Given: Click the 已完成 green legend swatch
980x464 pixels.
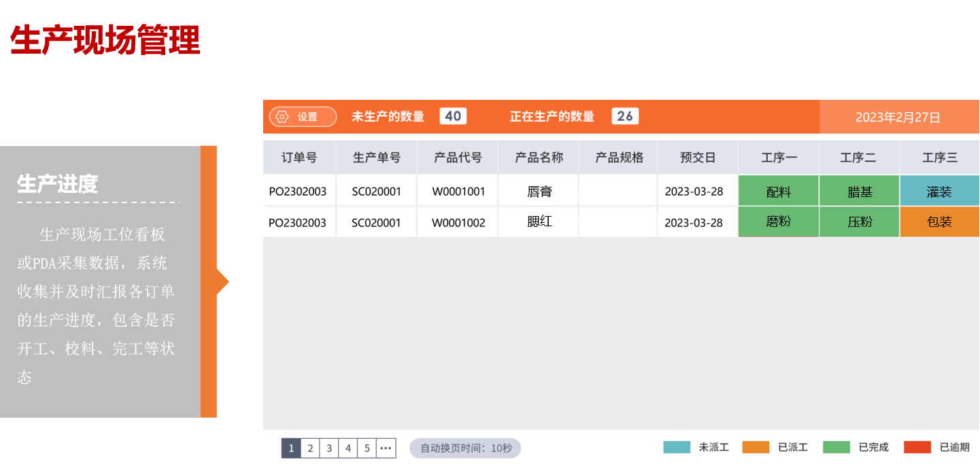Looking at the screenshot, I should 837,447.
